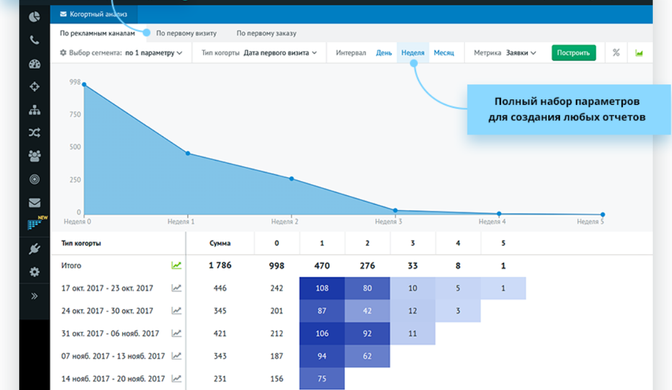
Task: Click the Итого total 998 for week 0
Action: coord(276,265)
